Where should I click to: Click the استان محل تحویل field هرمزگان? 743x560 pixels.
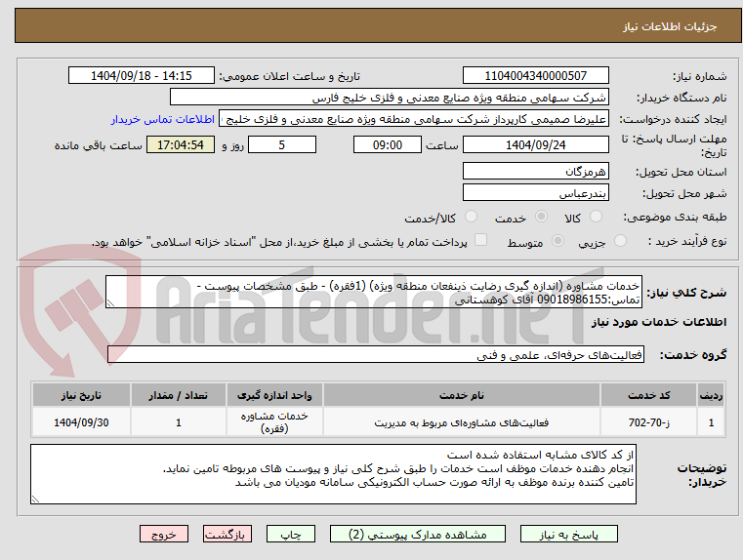[x=535, y=171]
